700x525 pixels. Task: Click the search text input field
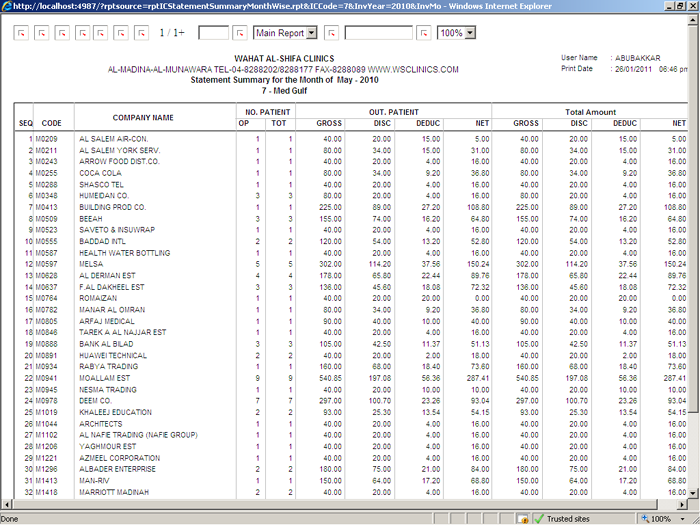point(379,33)
